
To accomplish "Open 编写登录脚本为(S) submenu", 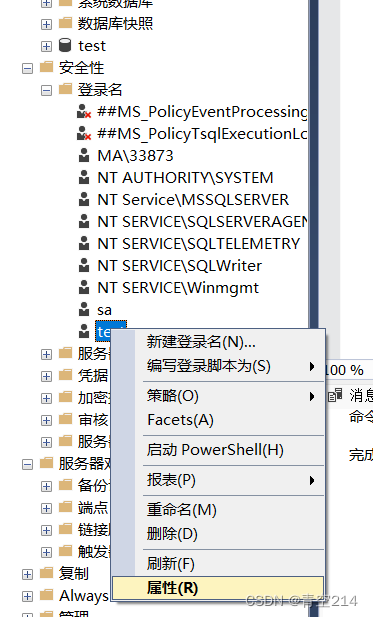I will click(218, 366).
